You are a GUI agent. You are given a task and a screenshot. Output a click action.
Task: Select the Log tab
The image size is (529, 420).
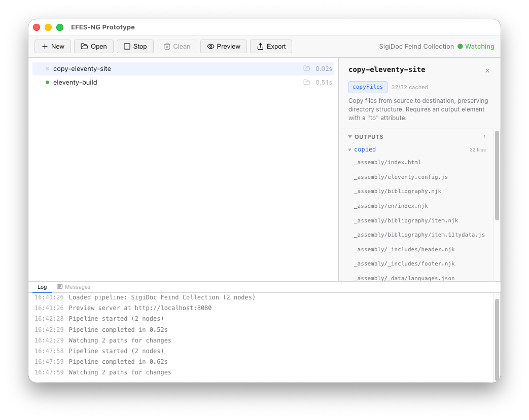(42, 287)
